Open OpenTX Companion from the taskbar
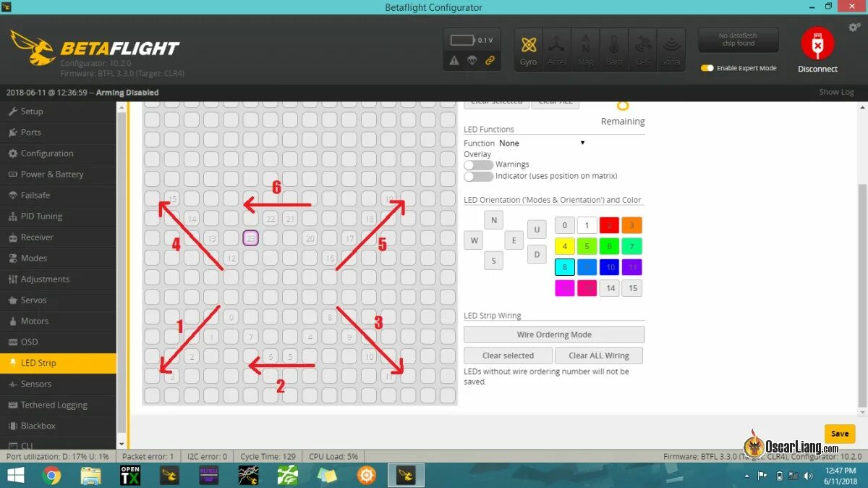 [130, 476]
